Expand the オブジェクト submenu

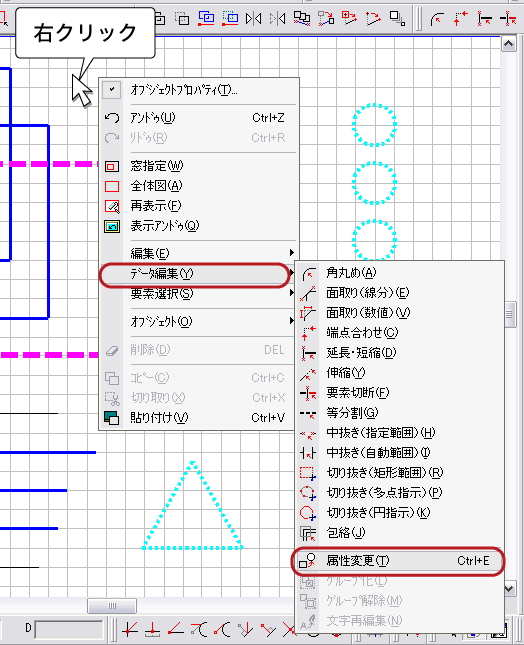click(x=199, y=321)
